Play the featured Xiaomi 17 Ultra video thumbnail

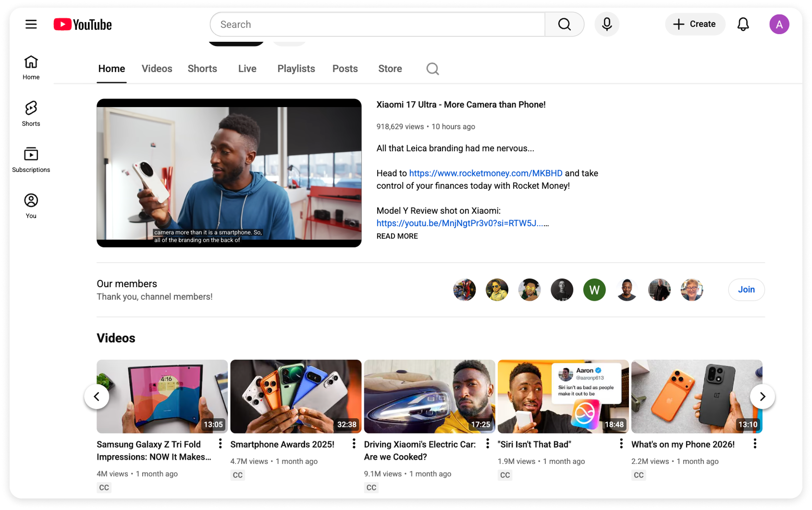point(229,173)
